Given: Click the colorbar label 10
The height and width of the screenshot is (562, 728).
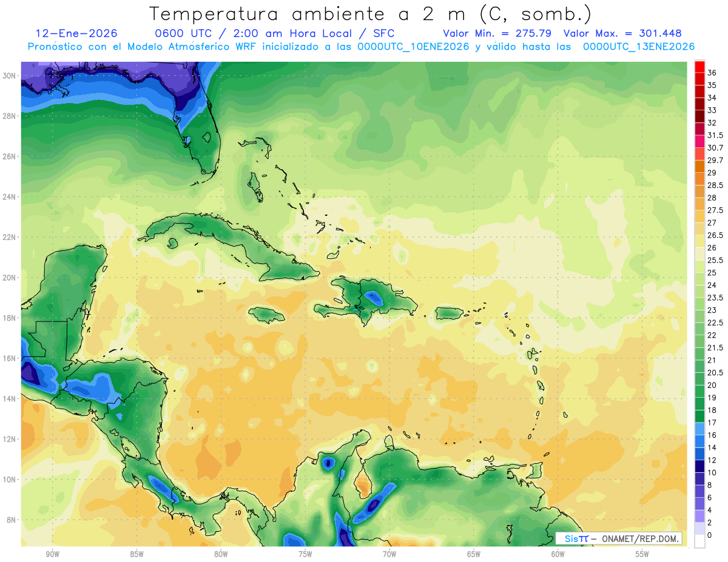Looking at the screenshot, I should point(712,473).
